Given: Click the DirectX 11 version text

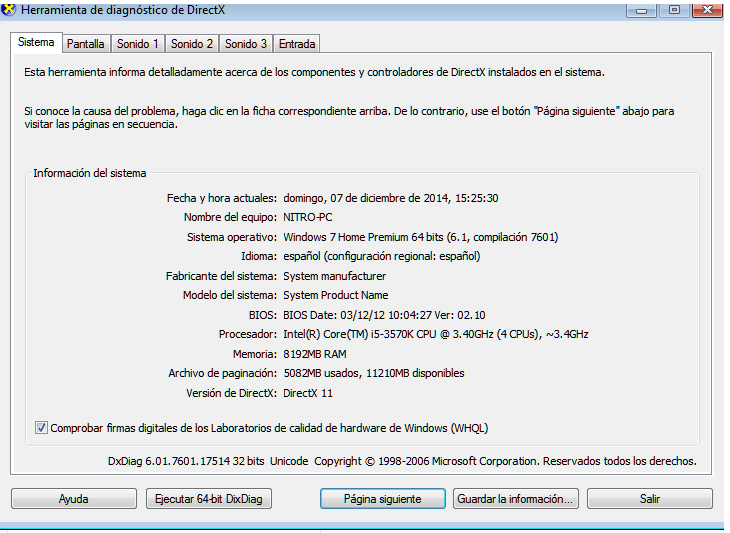Looking at the screenshot, I should (308, 393).
